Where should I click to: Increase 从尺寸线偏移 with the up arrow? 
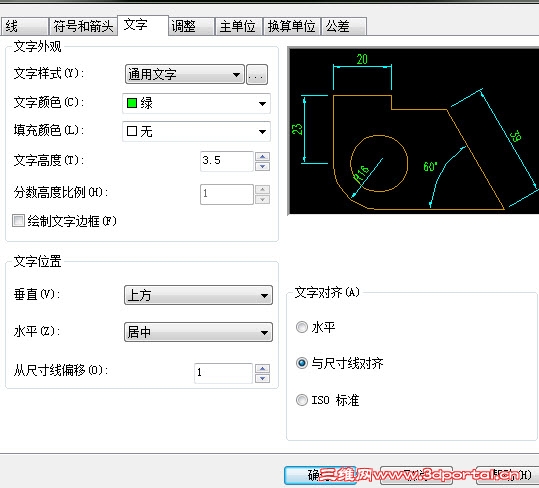[x=263, y=368]
